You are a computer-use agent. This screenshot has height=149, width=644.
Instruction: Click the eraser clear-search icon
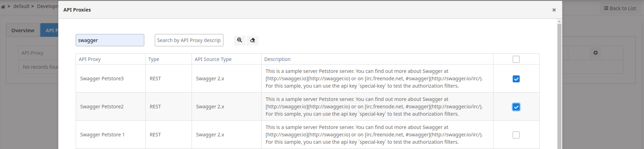click(x=252, y=40)
